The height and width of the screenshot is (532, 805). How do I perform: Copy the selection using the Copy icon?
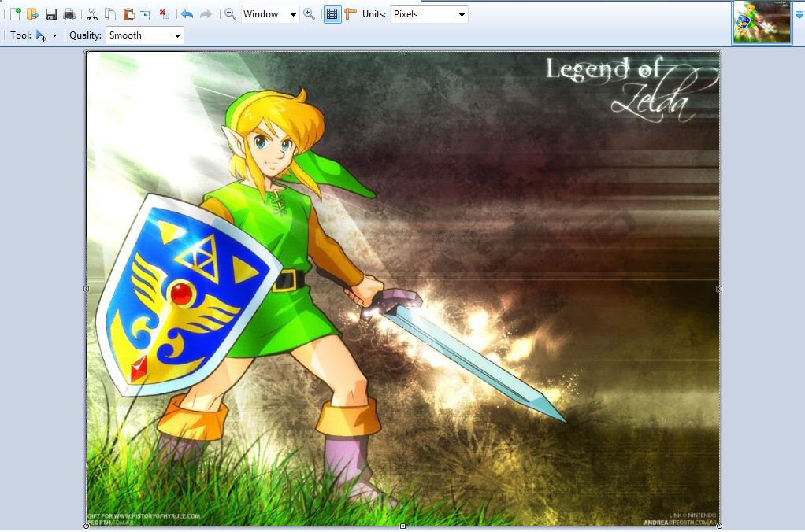[x=109, y=14]
